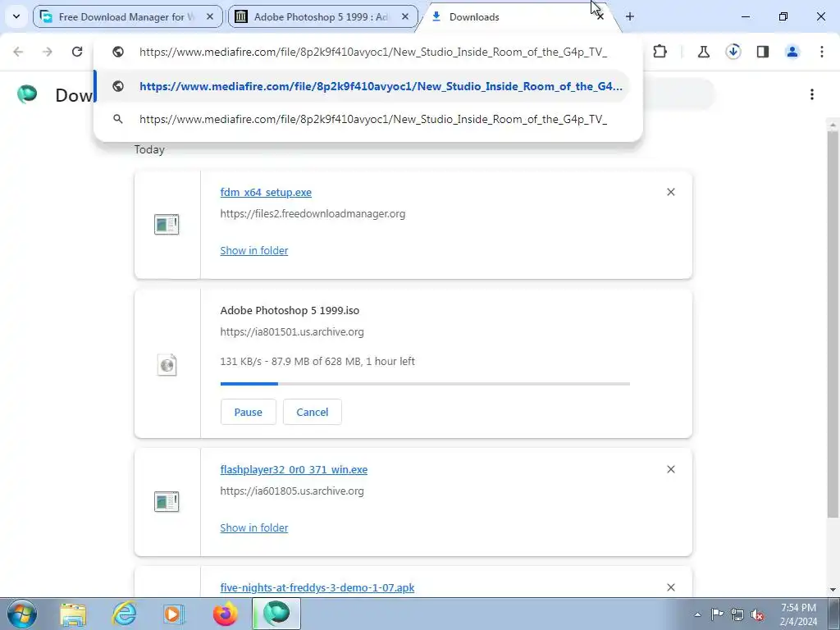Click the Photoshop ISO download progress bar
Image resolution: width=840 pixels, height=630 pixels.
[x=425, y=384]
